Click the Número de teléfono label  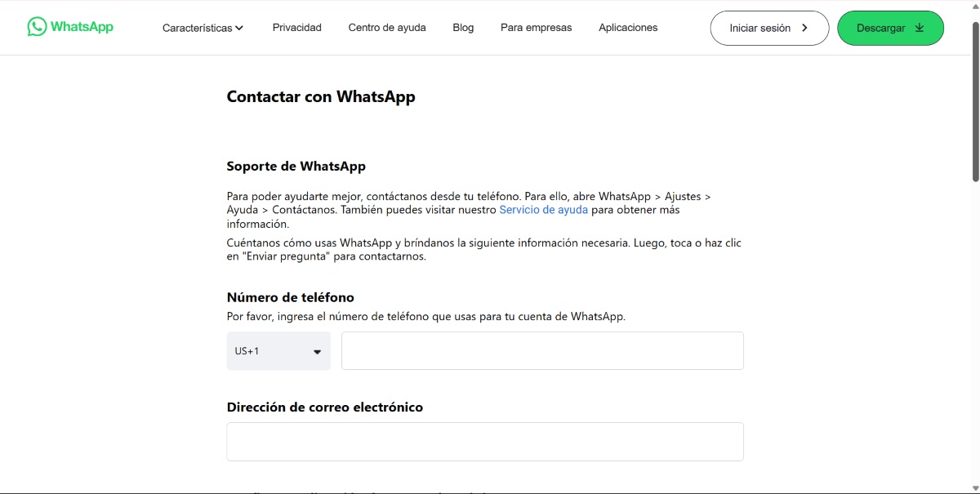point(291,297)
